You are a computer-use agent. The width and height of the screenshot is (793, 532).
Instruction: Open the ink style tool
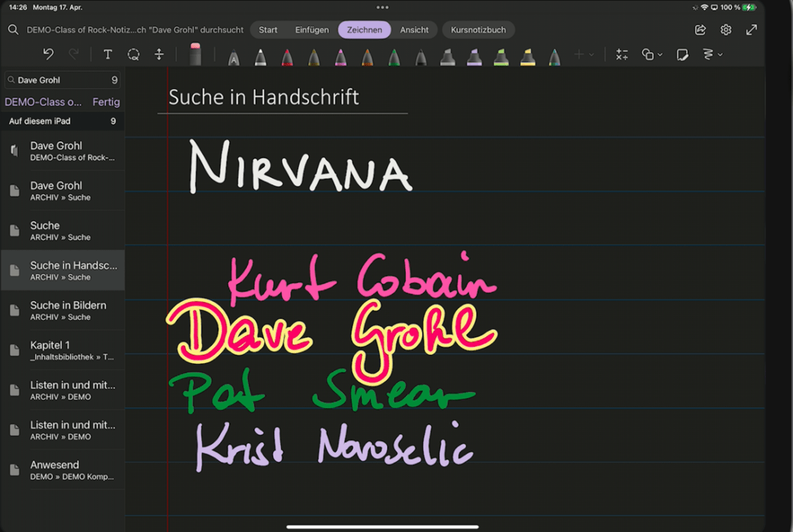click(x=708, y=54)
